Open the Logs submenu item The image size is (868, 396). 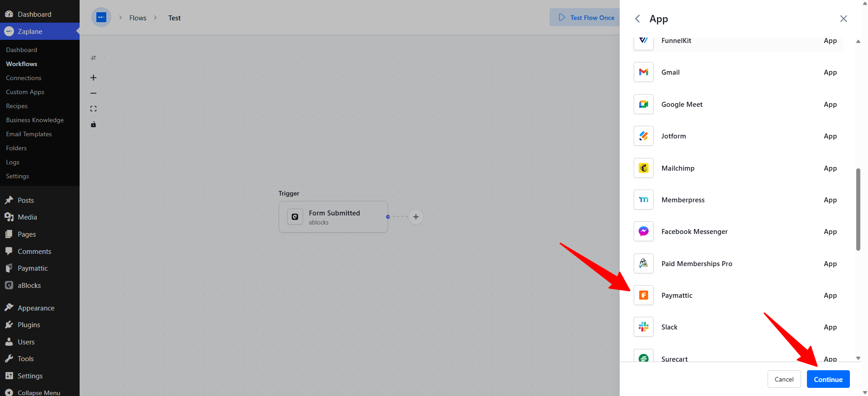point(13,162)
